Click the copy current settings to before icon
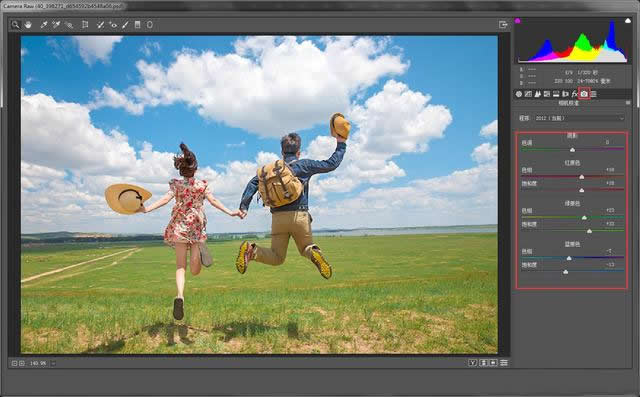Viewport: 640px width, 397px height. click(493, 363)
